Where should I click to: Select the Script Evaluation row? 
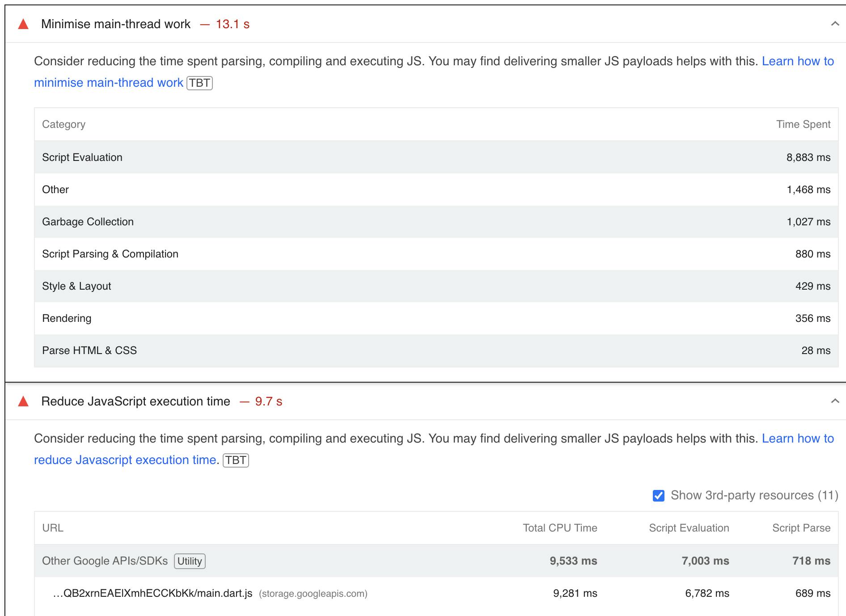pos(436,157)
